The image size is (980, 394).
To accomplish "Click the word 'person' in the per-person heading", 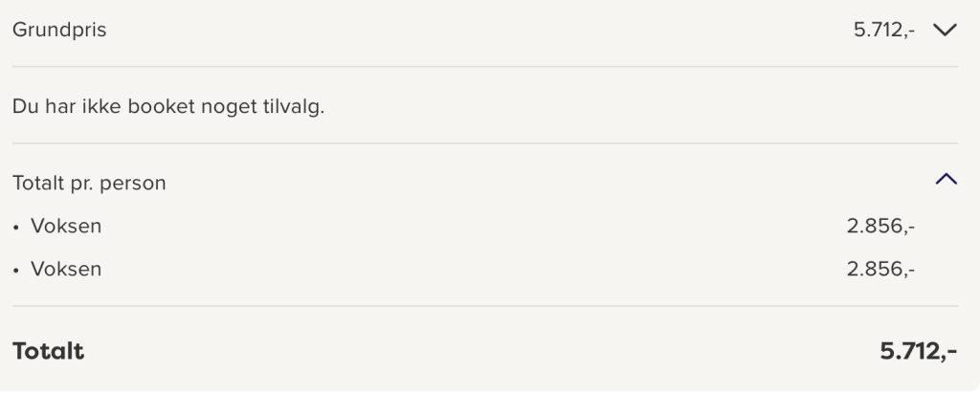I will pyautogui.click(x=133, y=183).
